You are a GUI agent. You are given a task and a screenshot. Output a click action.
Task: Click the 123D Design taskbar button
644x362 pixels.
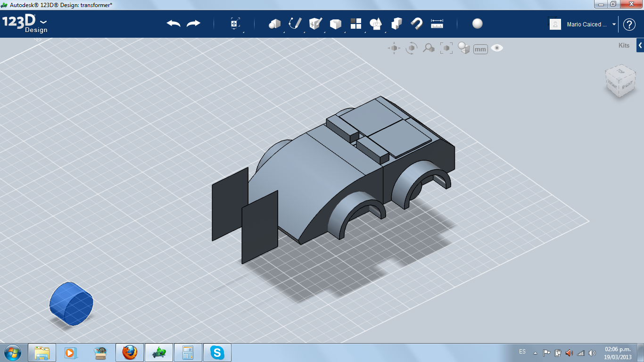[158, 353]
